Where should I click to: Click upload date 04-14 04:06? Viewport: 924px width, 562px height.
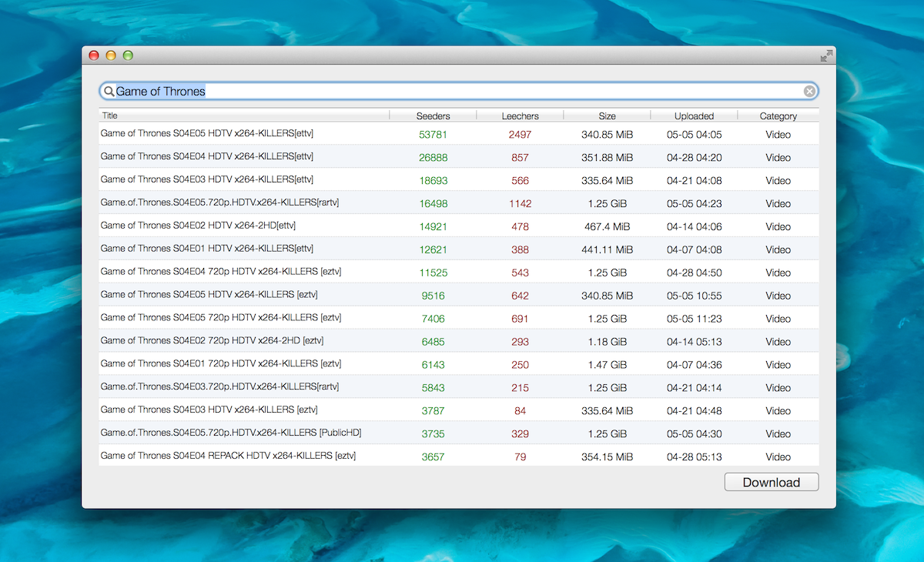[x=695, y=227]
